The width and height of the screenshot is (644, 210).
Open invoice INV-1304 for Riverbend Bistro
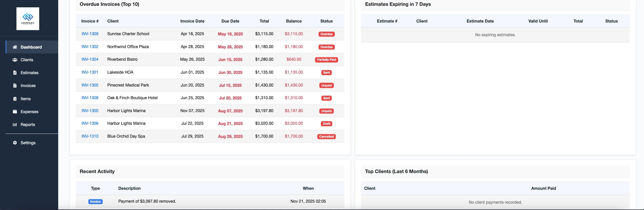pos(90,59)
